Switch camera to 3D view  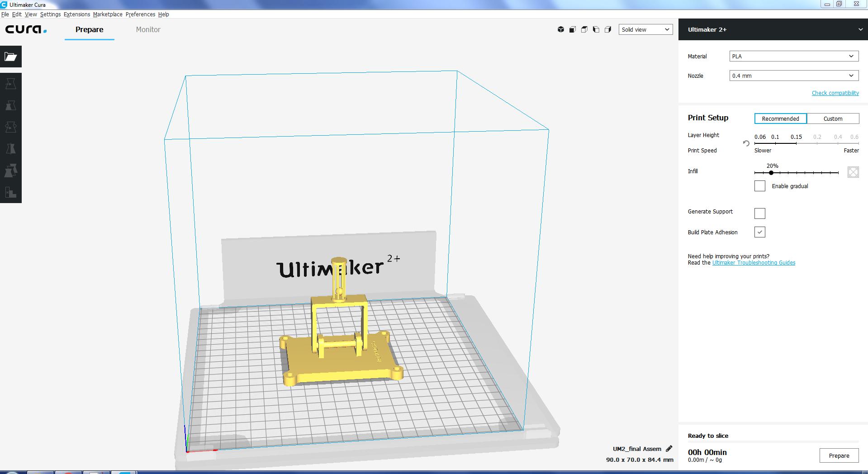click(x=561, y=29)
